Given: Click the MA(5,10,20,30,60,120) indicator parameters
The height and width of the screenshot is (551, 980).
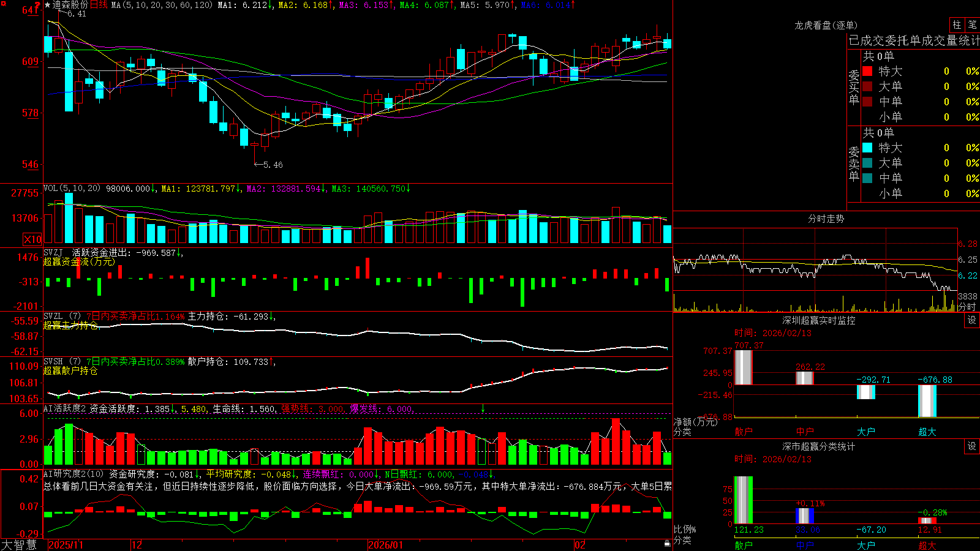Looking at the screenshot, I should click(x=162, y=5).
